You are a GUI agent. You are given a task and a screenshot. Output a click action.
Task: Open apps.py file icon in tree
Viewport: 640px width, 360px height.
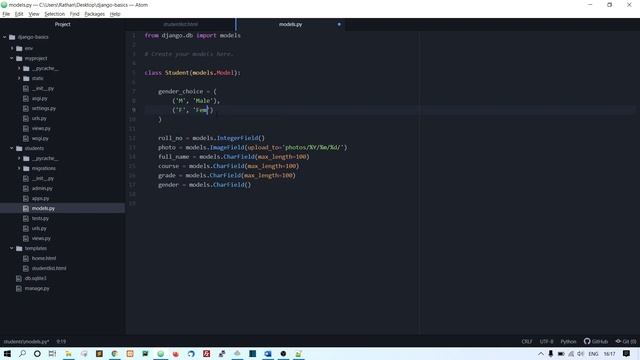[26, 198]
